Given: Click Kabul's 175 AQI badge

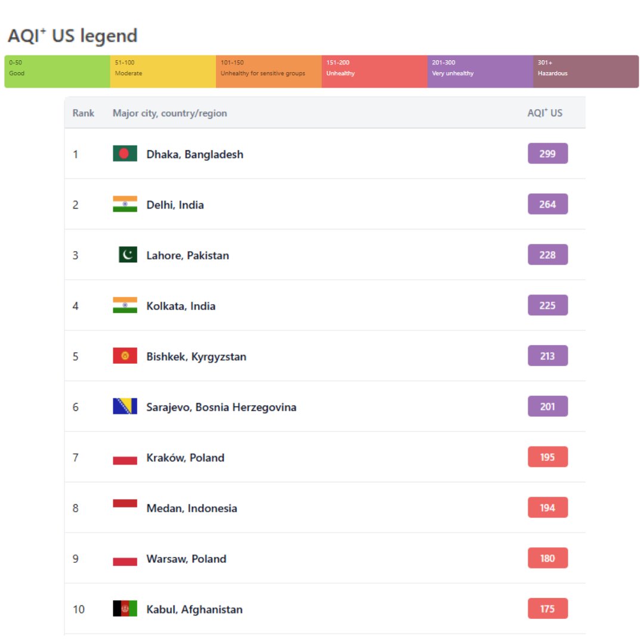Looking at the screenshot, I should click(547, 609).
